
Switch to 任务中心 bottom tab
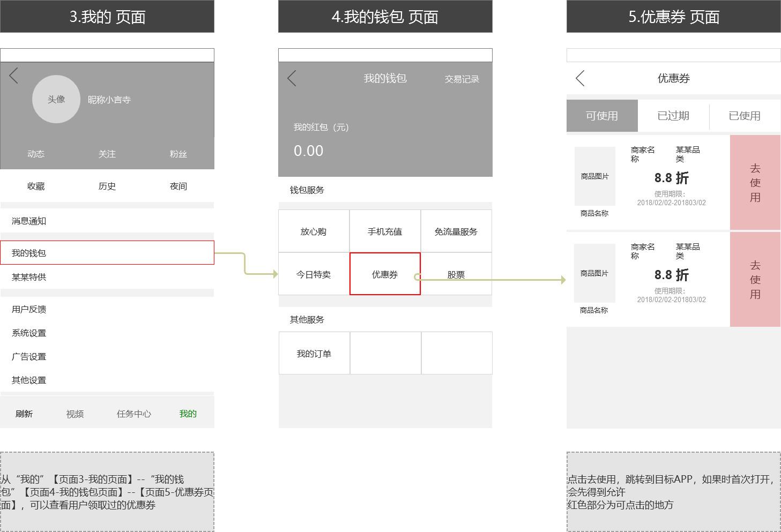[x=134, y=414]
